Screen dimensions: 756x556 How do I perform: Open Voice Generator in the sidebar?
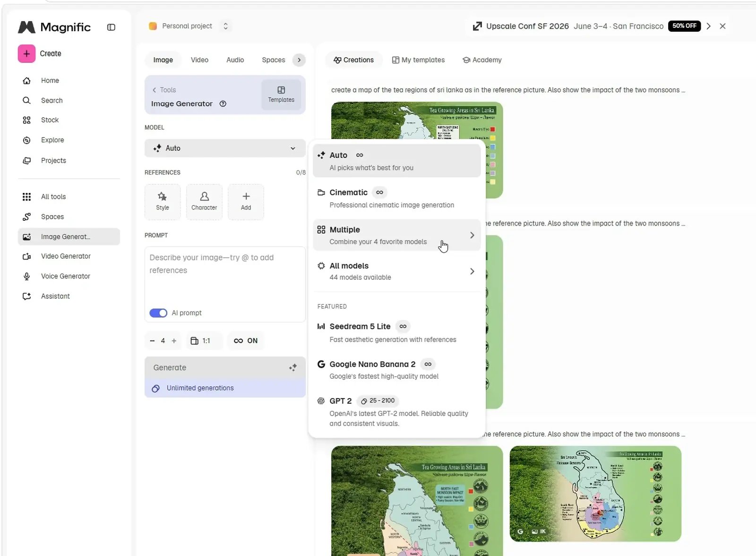pos(65,276)
